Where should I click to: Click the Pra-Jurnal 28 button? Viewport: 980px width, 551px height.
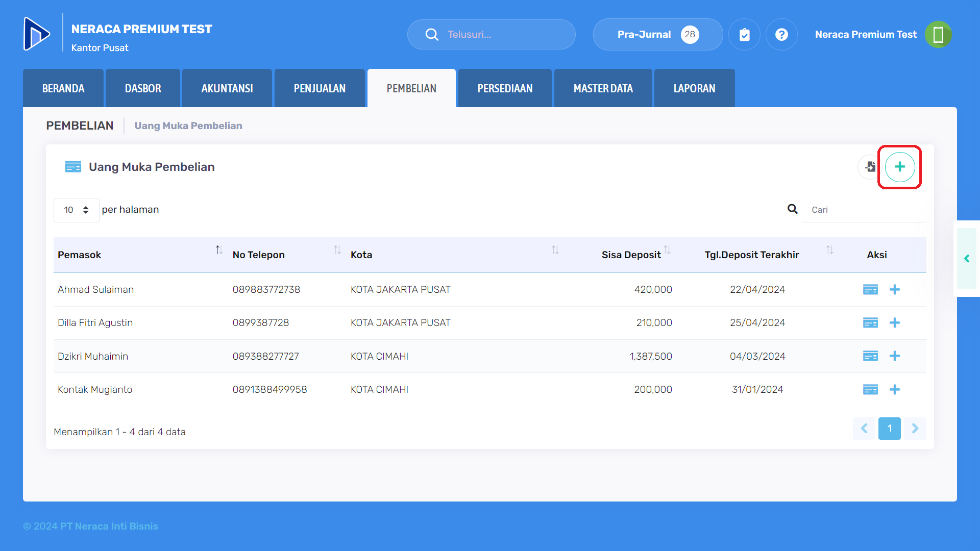click(657, 35)
